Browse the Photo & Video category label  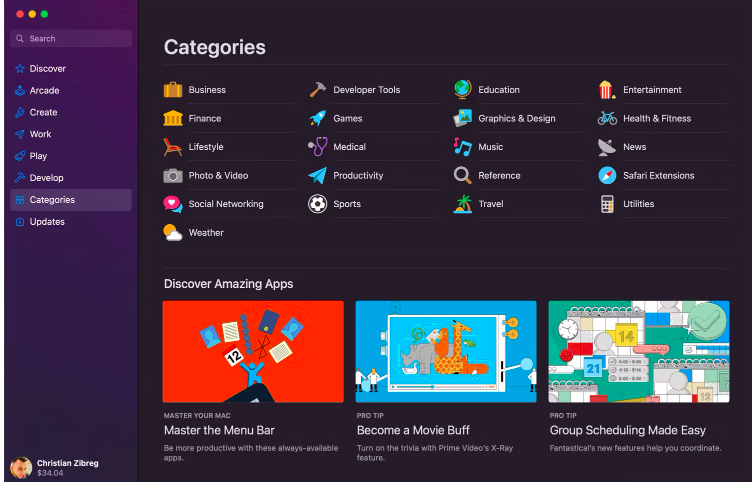tap(218, 176)
